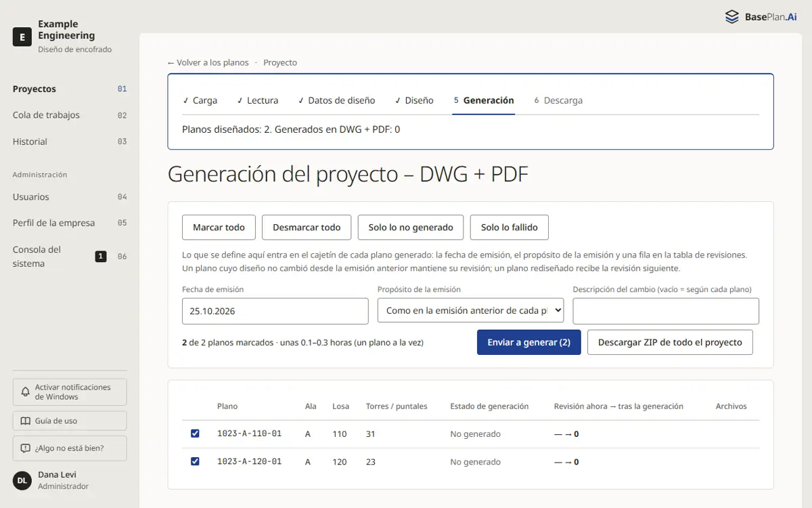Click the Torres / puntales column header

point(397,406)
